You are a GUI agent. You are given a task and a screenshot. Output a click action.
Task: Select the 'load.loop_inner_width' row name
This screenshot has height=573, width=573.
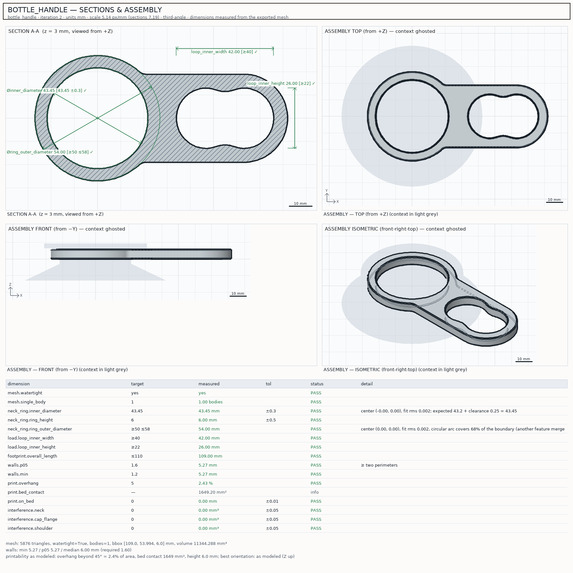tap(31, 438)
